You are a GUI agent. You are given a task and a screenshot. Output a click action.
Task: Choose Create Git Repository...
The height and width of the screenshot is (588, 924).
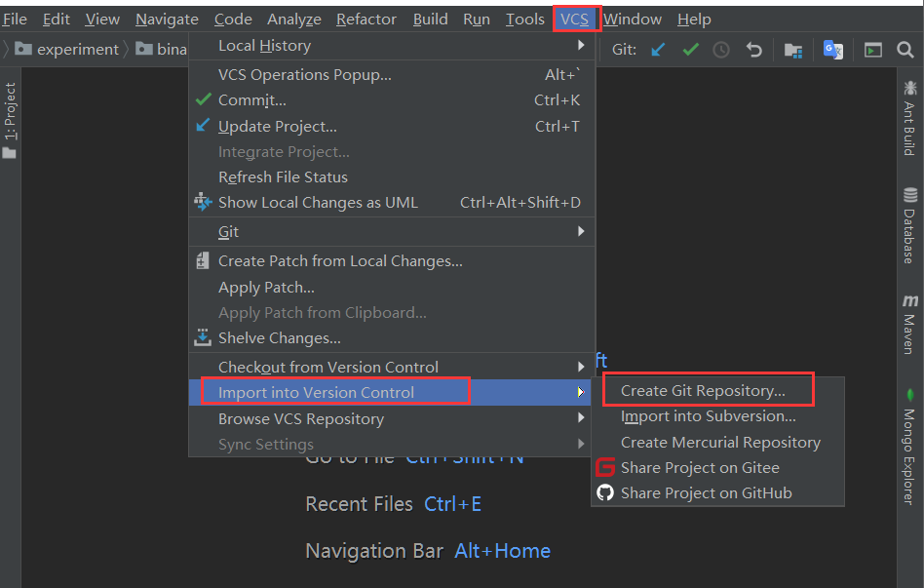click(x=717, y=390)
